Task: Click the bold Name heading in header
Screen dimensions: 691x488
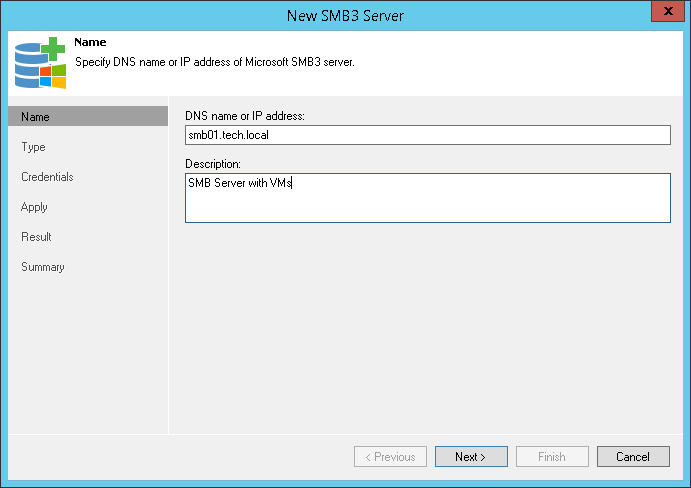Action: click(x=90, y=43)
